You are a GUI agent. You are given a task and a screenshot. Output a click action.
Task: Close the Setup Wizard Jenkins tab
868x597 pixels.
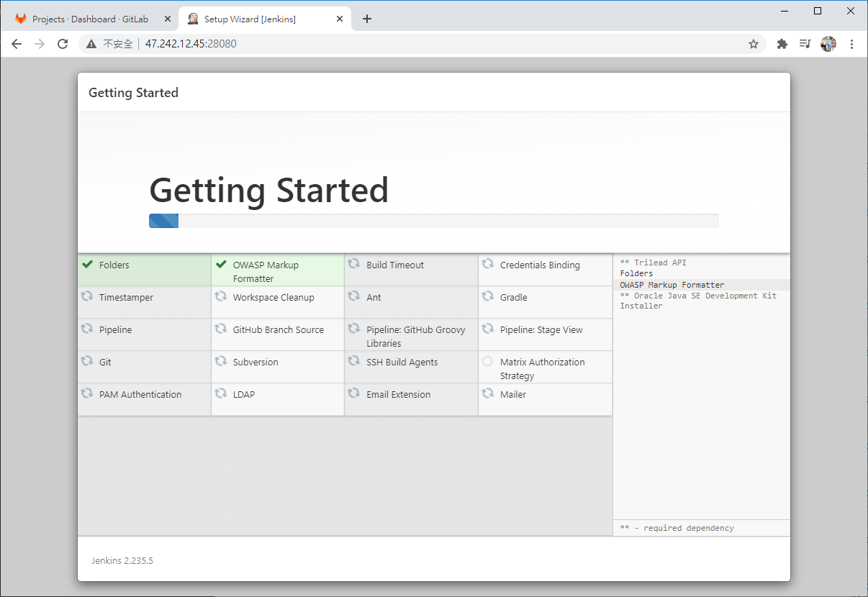point(340,19)
